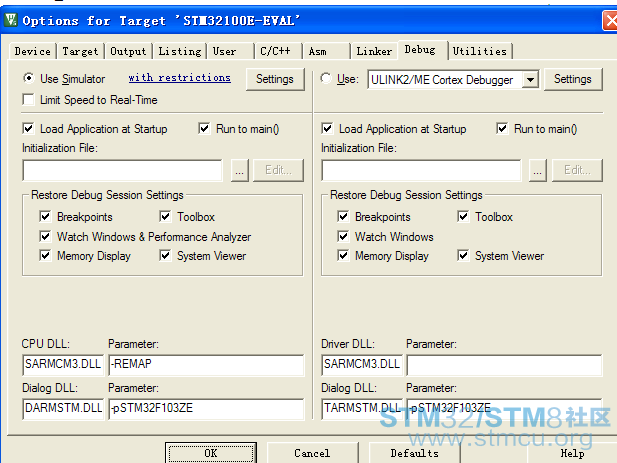617x463 pixels.
Task: Click the simulator Edit... button
Action: coord(278,170)
